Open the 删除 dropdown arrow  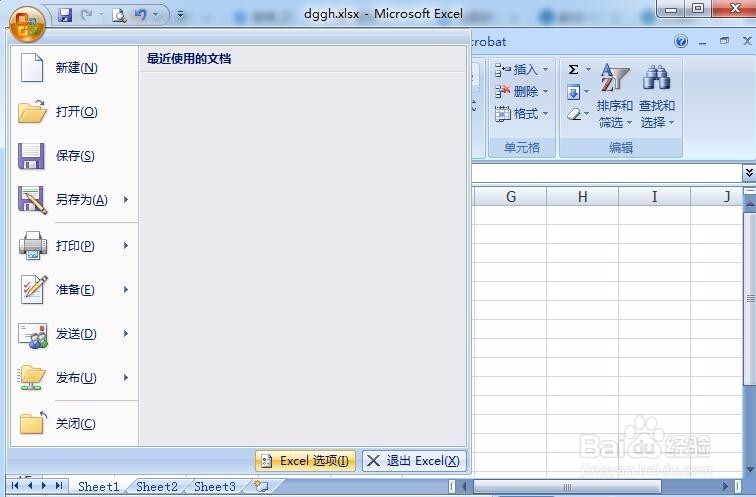point(545,91)
